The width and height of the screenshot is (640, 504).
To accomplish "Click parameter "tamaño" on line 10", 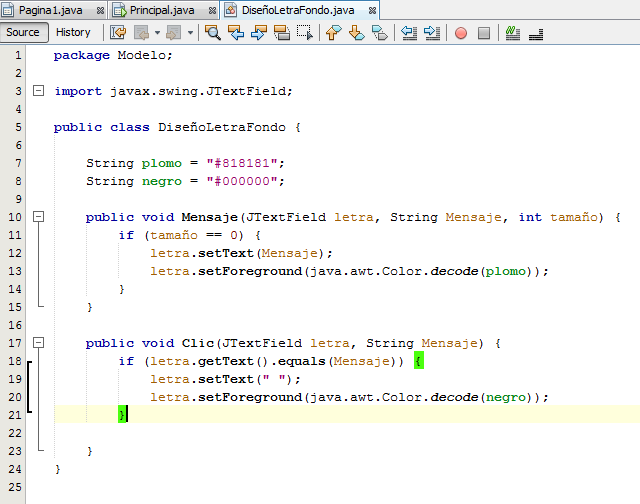I will point(574,217).
